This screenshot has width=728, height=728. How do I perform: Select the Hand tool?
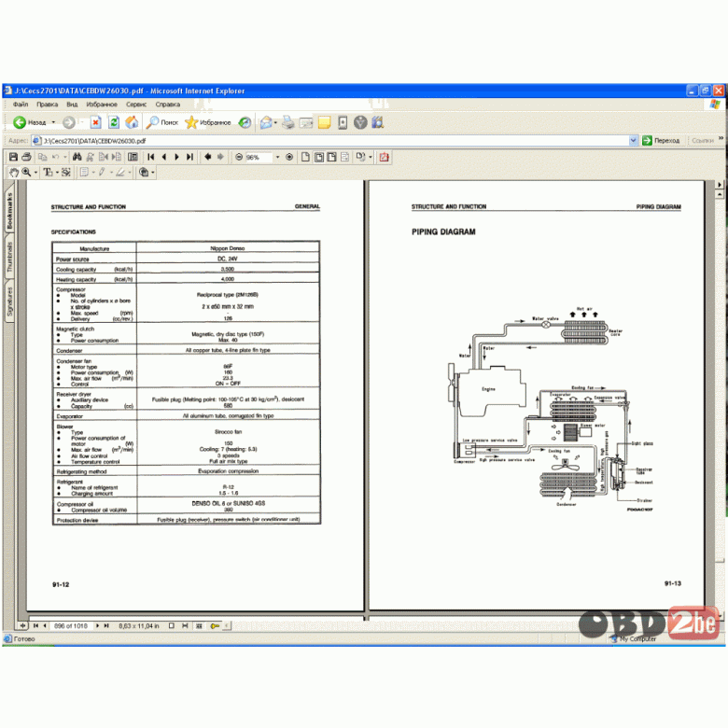click(14, 173)
